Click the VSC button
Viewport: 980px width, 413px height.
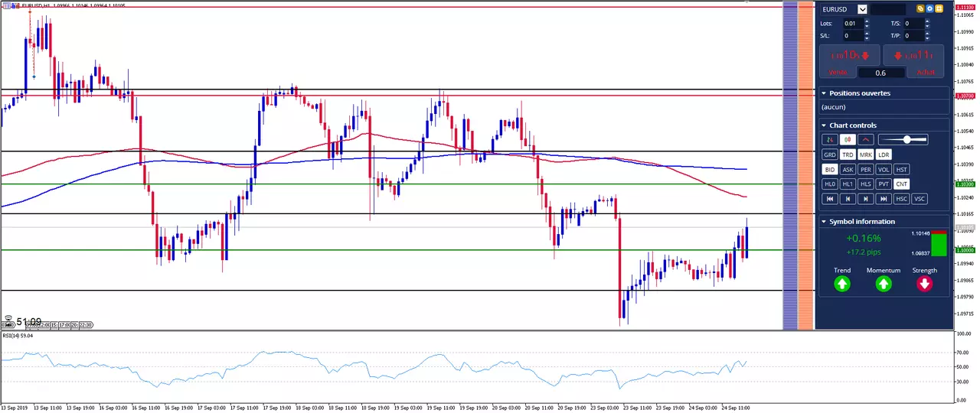tap(920, 199)
